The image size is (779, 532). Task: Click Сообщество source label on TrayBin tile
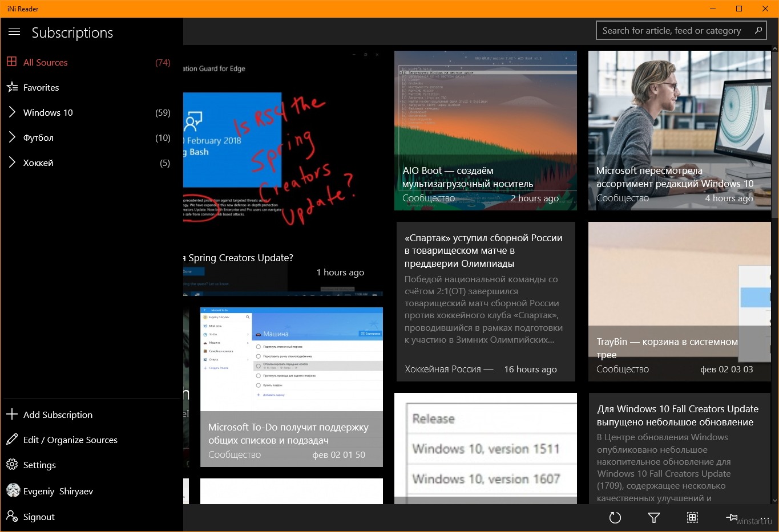point(623,369)
